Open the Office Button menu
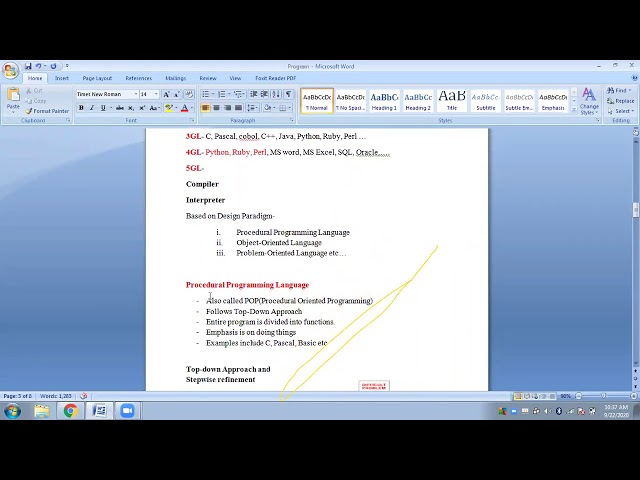 10,71
